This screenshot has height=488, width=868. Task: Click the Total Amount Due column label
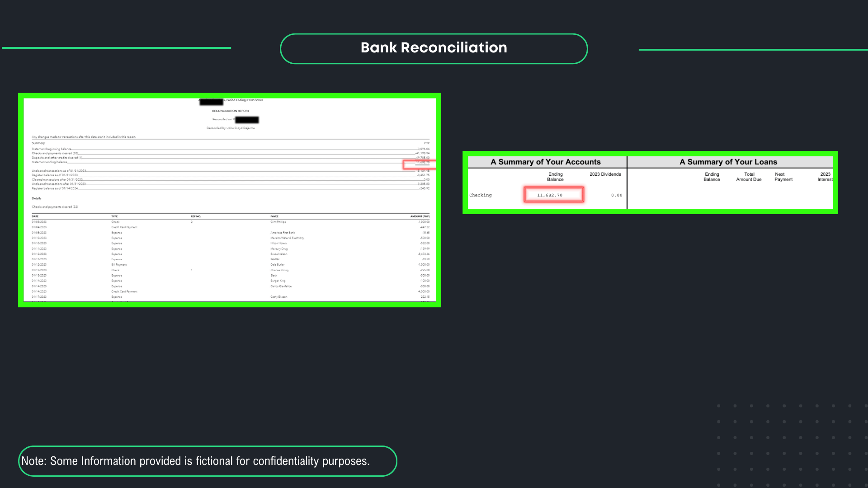[x=749, y=177]
